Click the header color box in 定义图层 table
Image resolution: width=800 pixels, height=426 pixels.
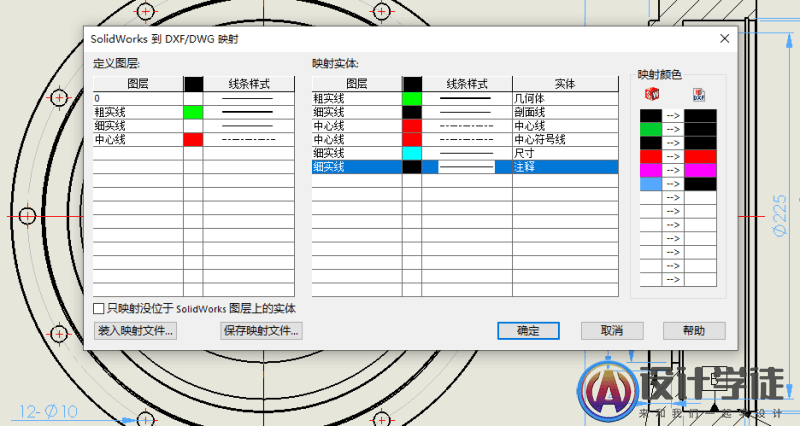pyautogui.click(x=193, y=84)
